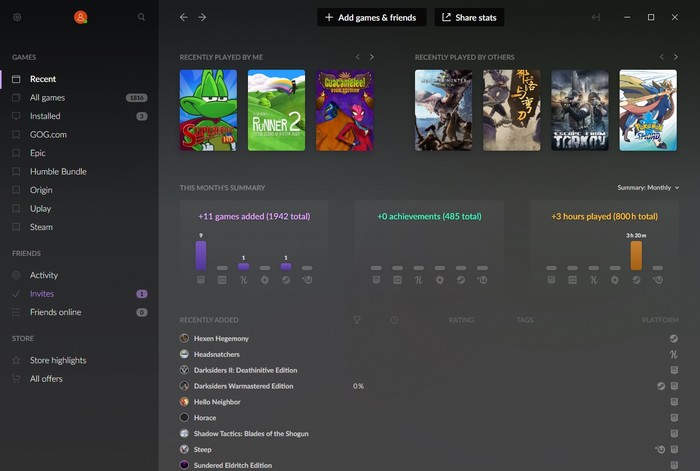Click the Hexen Hegemony game icon
This screenshot has width=700, height=471.
coord(184,338)
